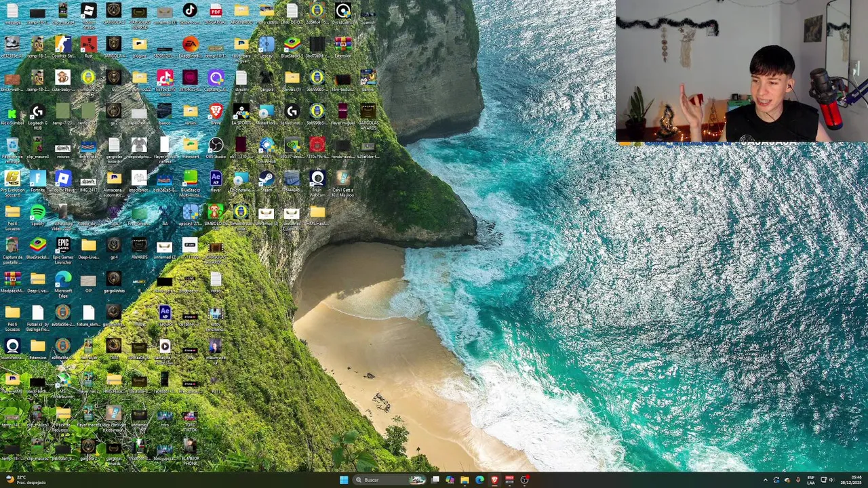
Task: Select the ASUS DriverHub icon
Action: (x=267, y=149)
